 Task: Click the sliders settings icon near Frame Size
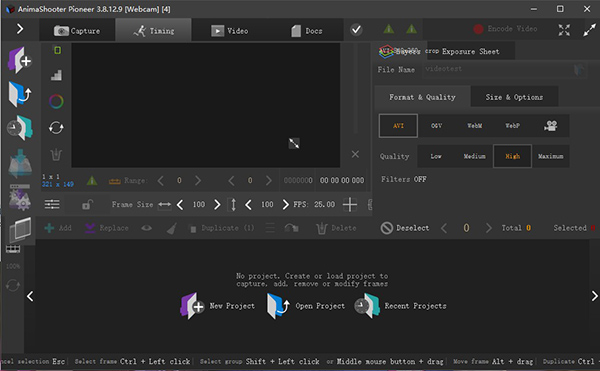pyautogui.click(x=52, y=205)
